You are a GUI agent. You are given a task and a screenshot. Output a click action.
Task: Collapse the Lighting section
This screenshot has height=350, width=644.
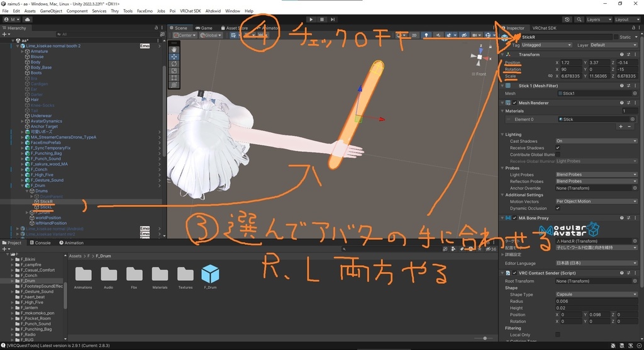502,135
